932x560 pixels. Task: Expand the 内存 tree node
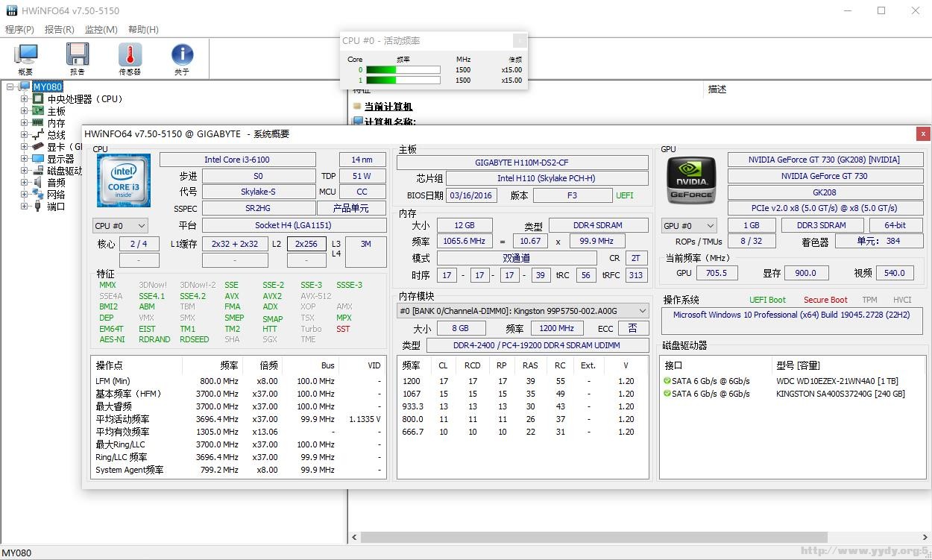pos(25,122)
